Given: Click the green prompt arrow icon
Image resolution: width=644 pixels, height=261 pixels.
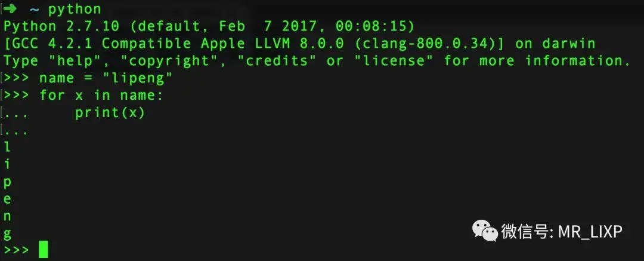Looking at the screenshot, I should point(13,8).
